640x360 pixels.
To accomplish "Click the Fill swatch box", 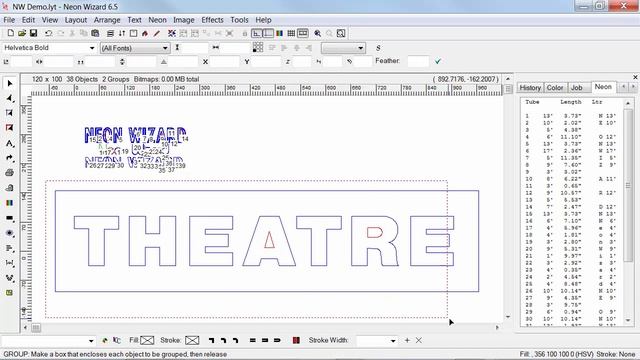I will pos(147,340).
